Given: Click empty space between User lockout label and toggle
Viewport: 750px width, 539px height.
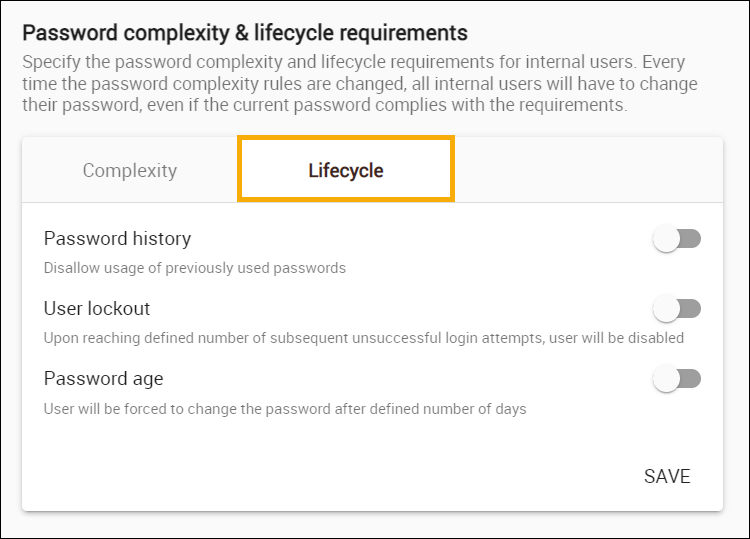Looking at the screenshot, I should (400, 309).
